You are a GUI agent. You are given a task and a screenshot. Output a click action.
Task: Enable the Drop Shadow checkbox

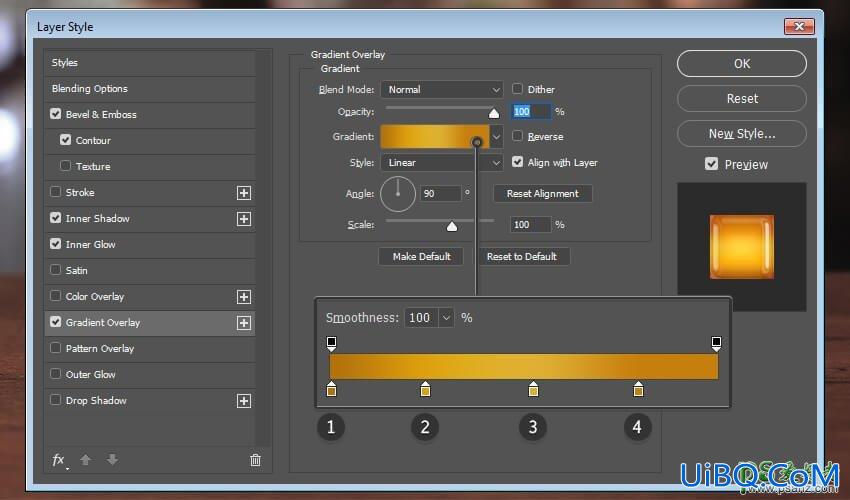pos(55,400)
